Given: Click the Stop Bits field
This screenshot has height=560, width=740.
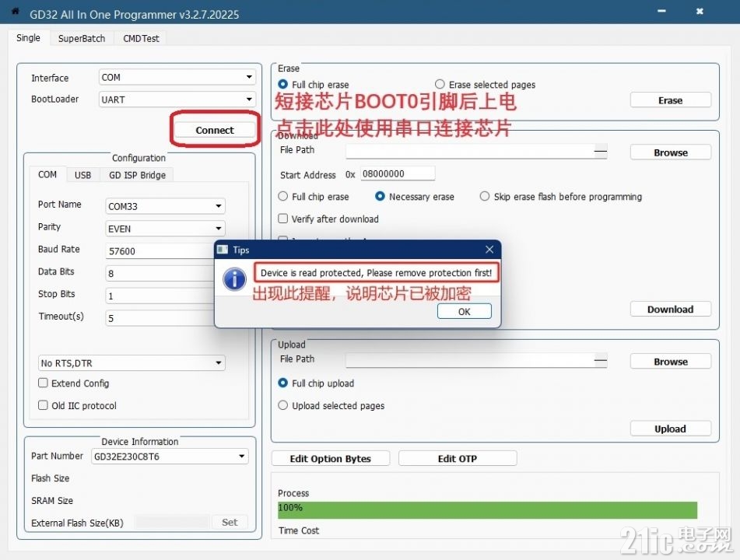Looking at the screenshot, I should 160,296.
